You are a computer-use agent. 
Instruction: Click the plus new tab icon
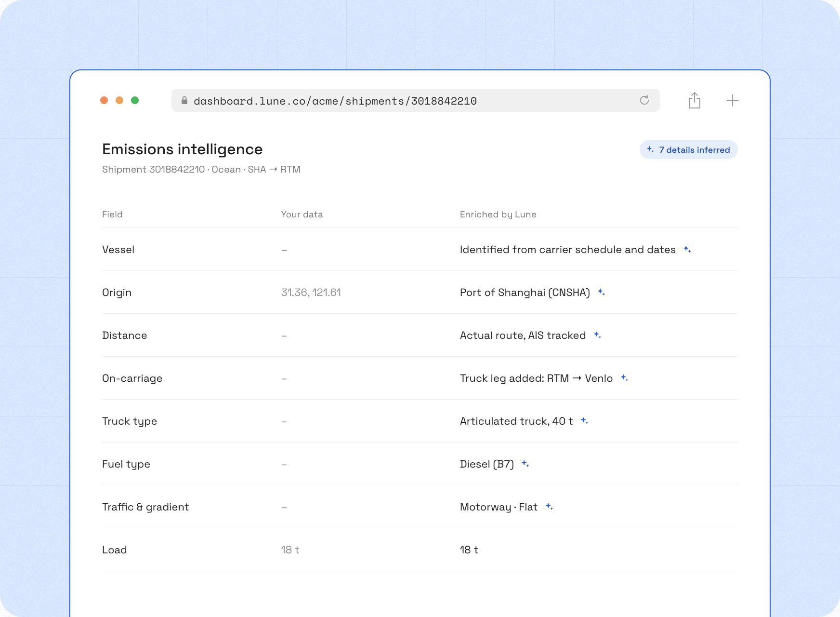[733, 100]
